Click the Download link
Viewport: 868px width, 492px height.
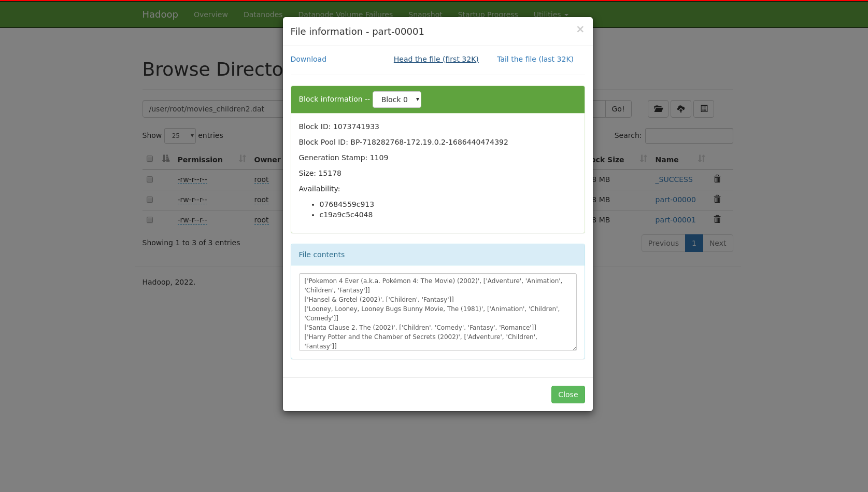[308, 59]
